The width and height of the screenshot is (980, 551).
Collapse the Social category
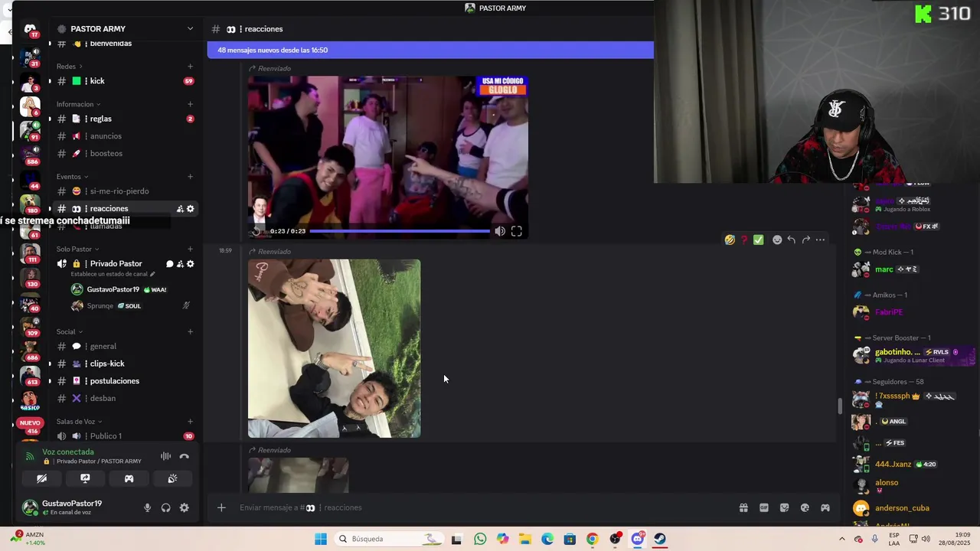point(69,332)
